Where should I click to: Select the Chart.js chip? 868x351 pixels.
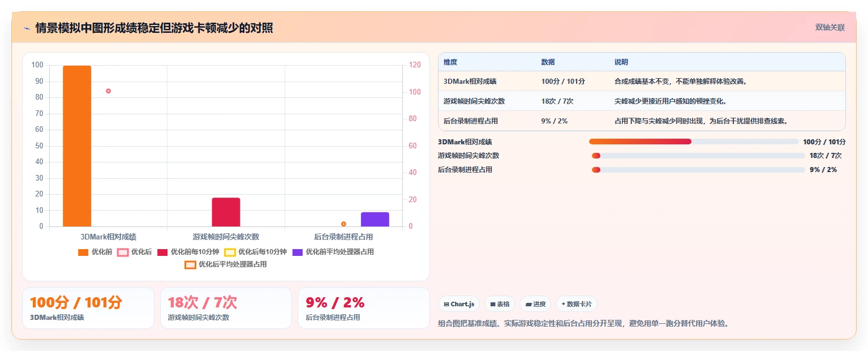pos(459,304)
